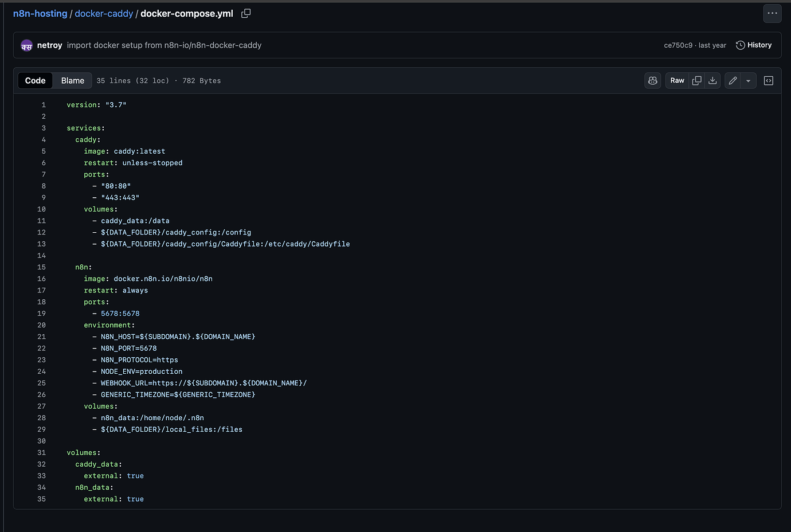The width and height of the screenshot is (791, 532).
Task: Select line number 19
Action: point(41,313)
